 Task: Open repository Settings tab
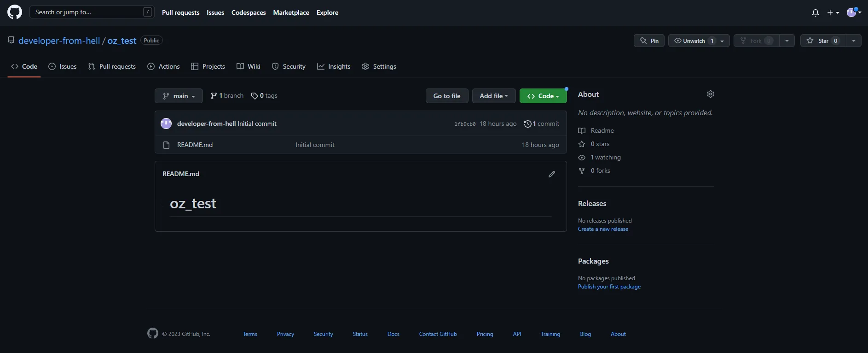[x=379, y=66]
